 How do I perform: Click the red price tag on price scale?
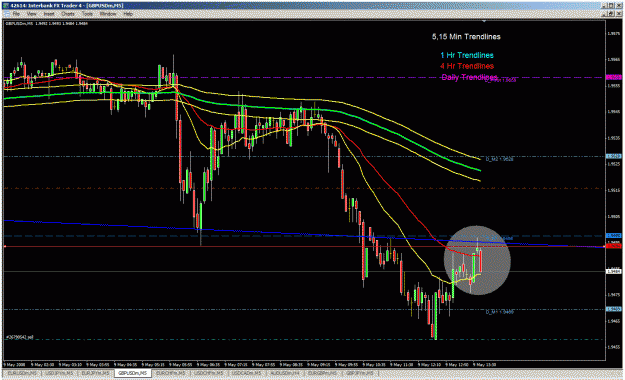point(613,246)
